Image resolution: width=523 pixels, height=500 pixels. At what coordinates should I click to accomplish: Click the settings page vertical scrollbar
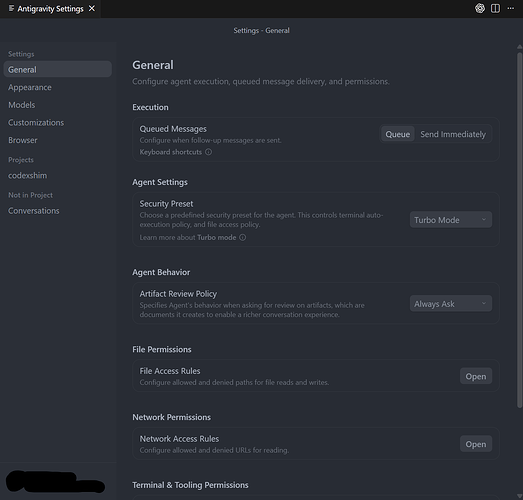pyautogui.click(x=519, y=230)
